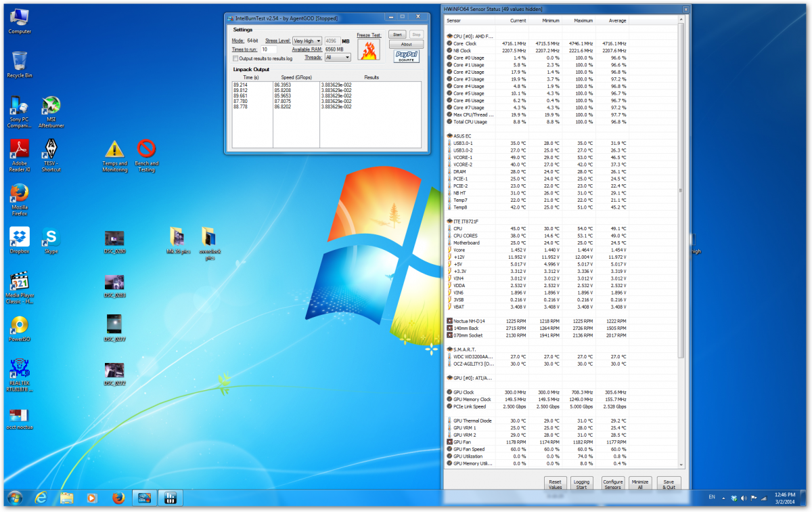Select the Media Player Classic desktop shortcut
812x512 pixels.
coord(20,289)
